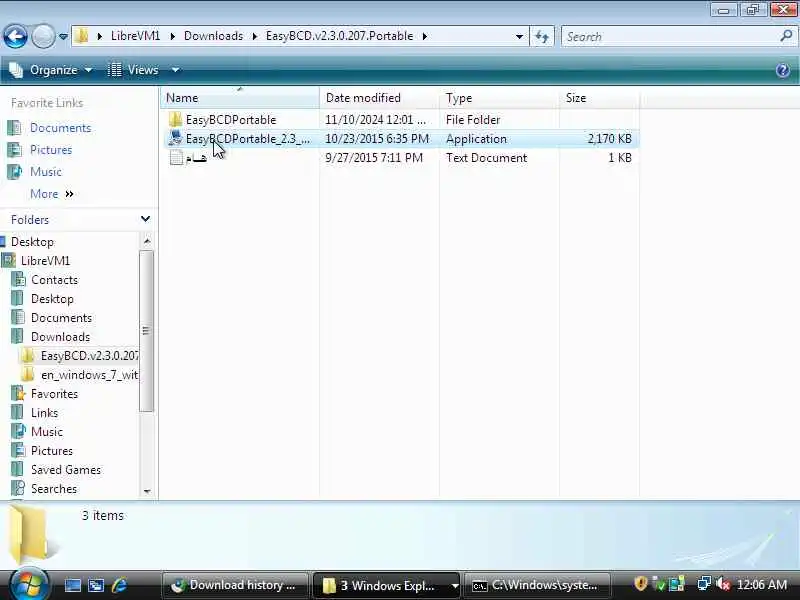
Task: Click EasyBCD.v2.3.0.207.Portable breadcrumb segment
Action: (x=339, y=36)
